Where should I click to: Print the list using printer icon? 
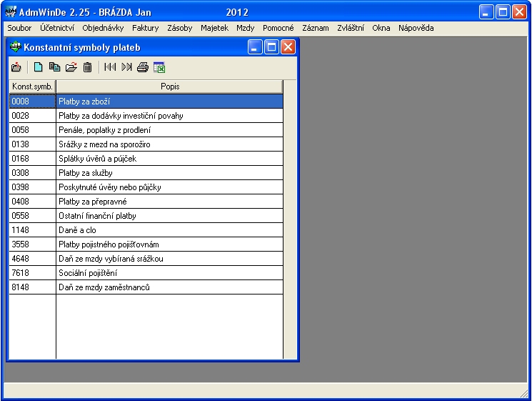tap(143, 67)
